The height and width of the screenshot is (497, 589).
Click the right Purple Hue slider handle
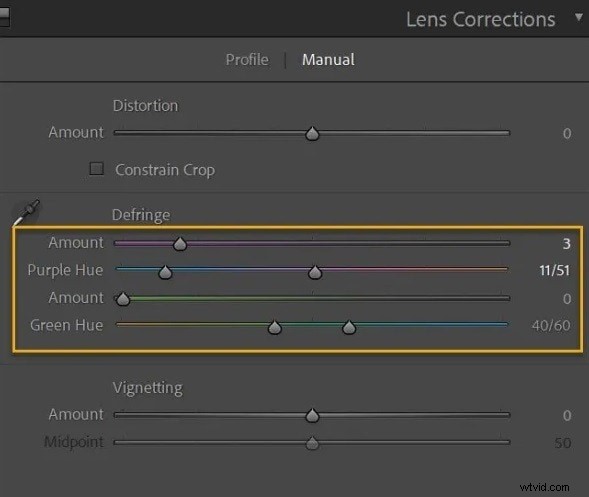pyautogui.click(x=315, y=272)
